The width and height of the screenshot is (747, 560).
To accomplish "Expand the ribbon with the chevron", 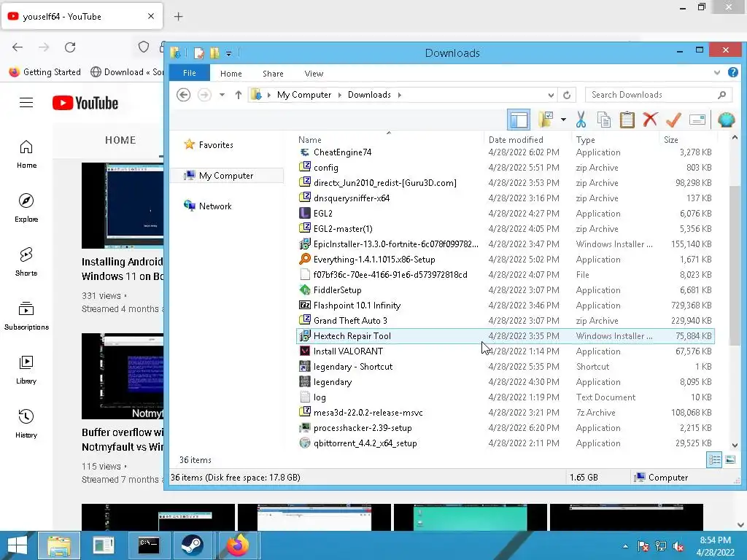I will pyautogui.click(x=717, y=73).
